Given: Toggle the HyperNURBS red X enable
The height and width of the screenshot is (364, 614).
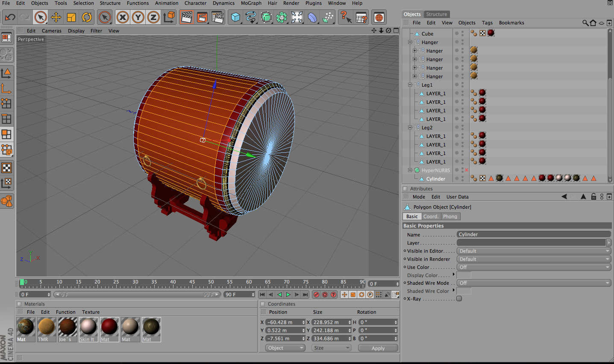Looking at the screenshot, I should [467, 170].
